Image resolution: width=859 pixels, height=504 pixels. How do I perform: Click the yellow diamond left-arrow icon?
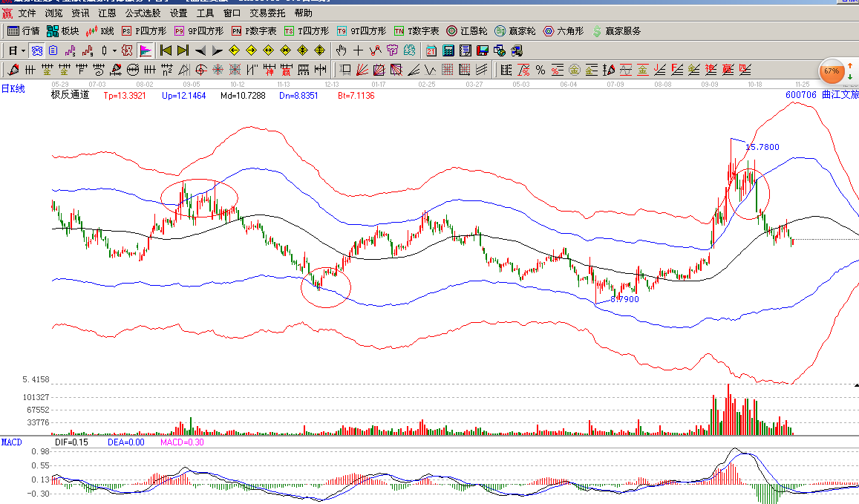coord(234,50)
